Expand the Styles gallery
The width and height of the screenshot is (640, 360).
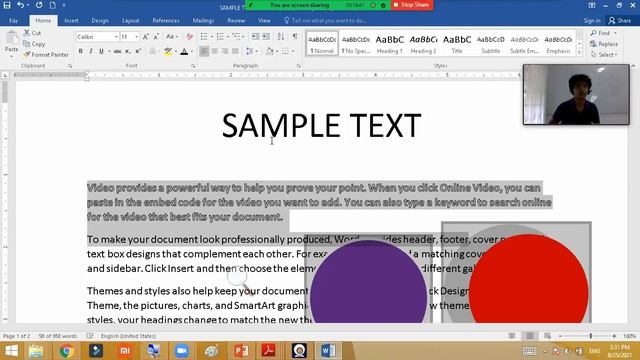coord(579,52)
